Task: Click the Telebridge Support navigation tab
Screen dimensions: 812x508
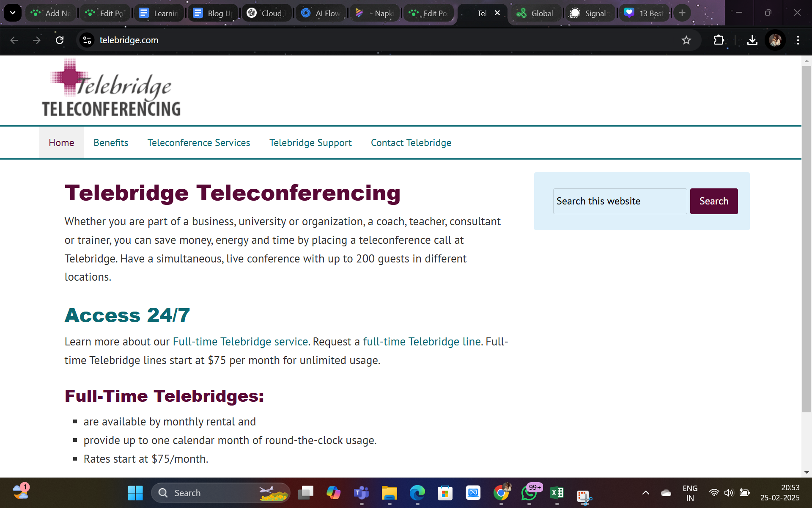Action: pyautogui.click(x=310, y=143)
